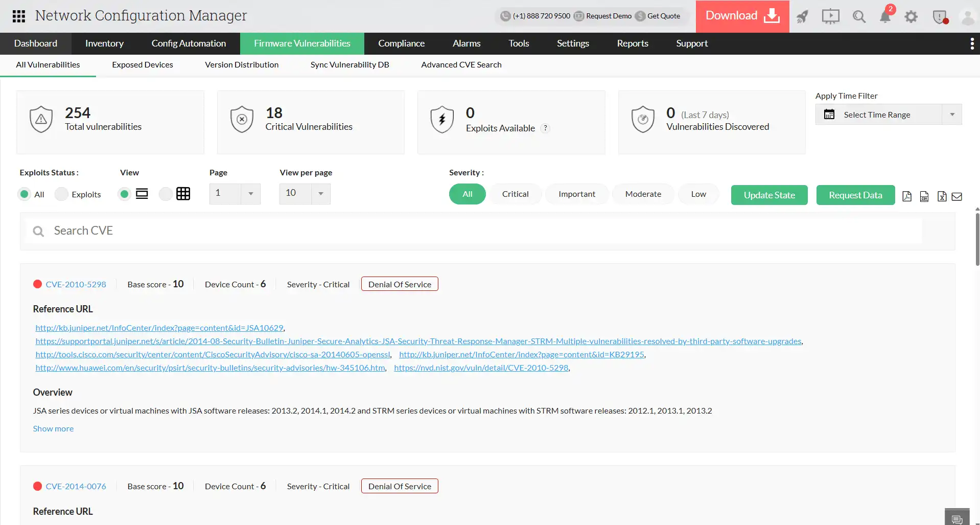
Task: Open the Compliance menu
Action: click(x=402, y=43)
